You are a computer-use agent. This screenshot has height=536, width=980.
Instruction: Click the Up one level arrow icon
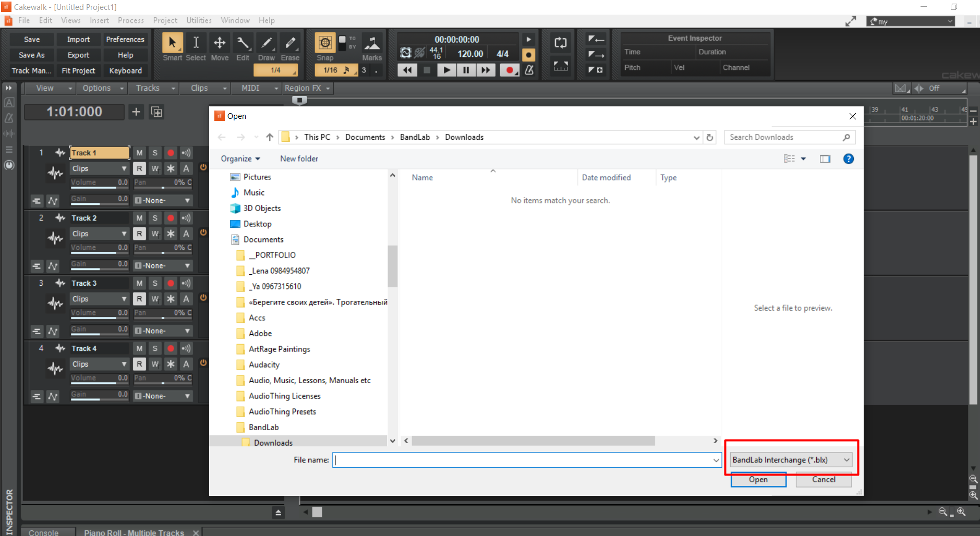(270, 137)
